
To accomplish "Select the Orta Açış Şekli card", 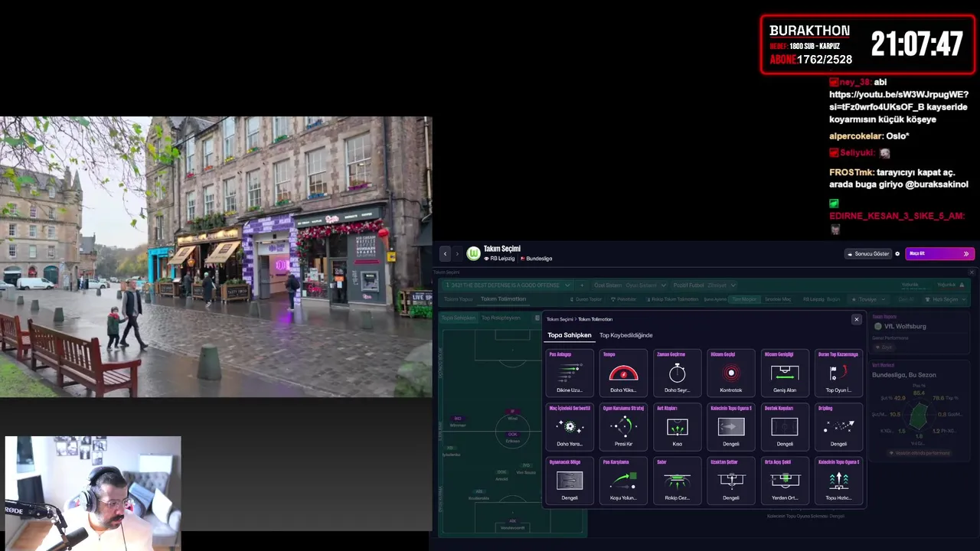I will tap(785, 481).
